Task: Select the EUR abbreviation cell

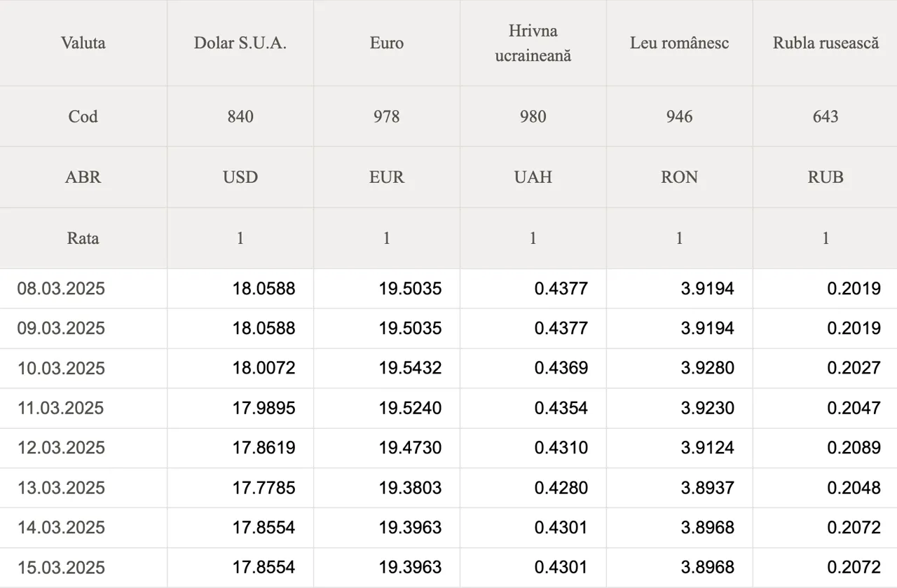Action: click(387, 177)
